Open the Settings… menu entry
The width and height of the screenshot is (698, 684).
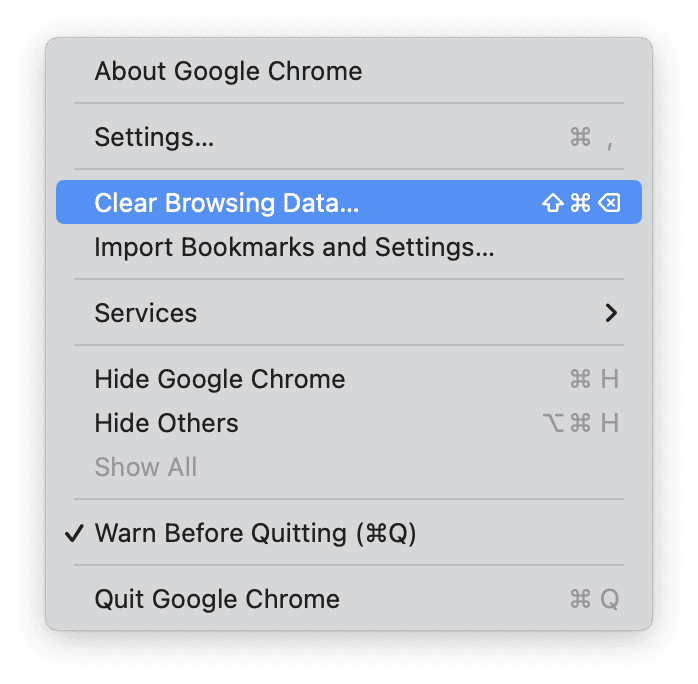click(154, 137)
